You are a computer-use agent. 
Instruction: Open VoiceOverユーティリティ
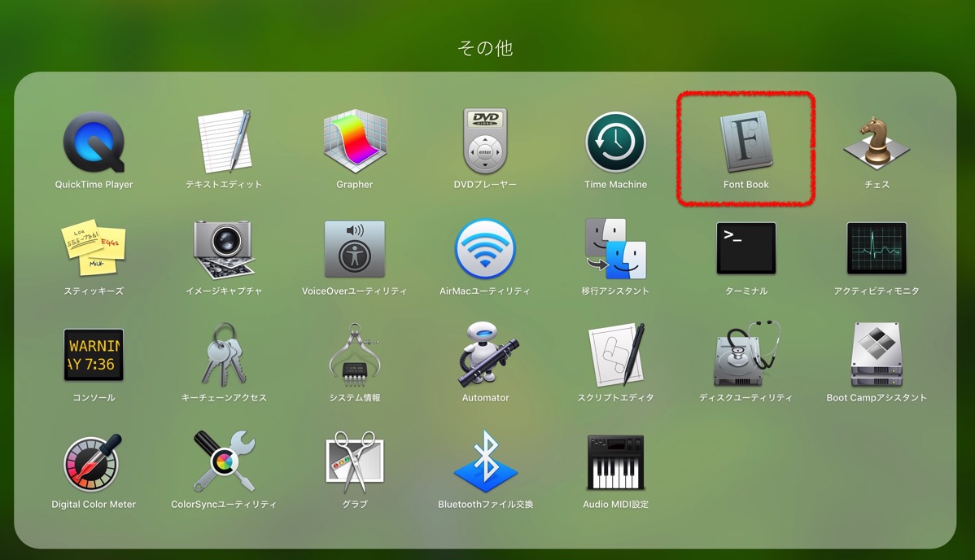pyautogui.click(x=354, y=249)
